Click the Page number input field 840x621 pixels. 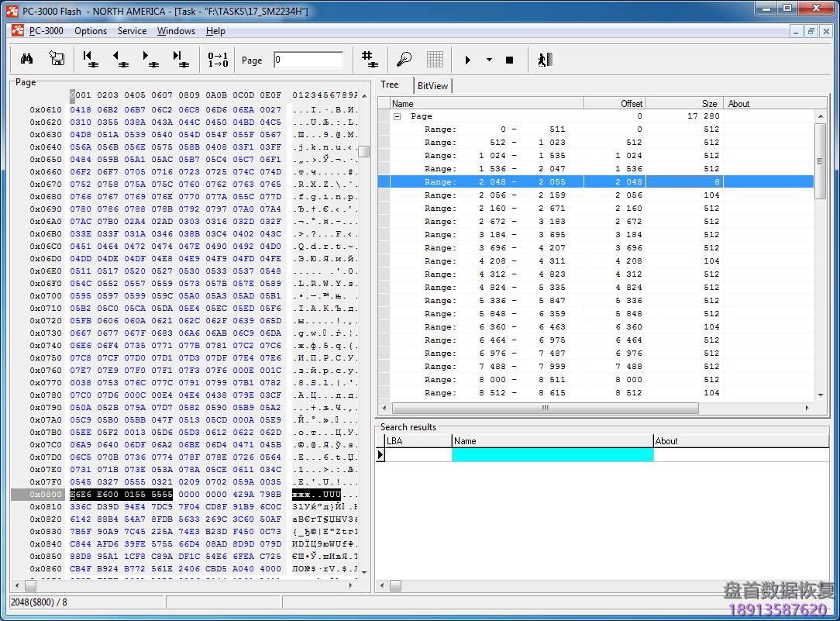click(308, 60)
